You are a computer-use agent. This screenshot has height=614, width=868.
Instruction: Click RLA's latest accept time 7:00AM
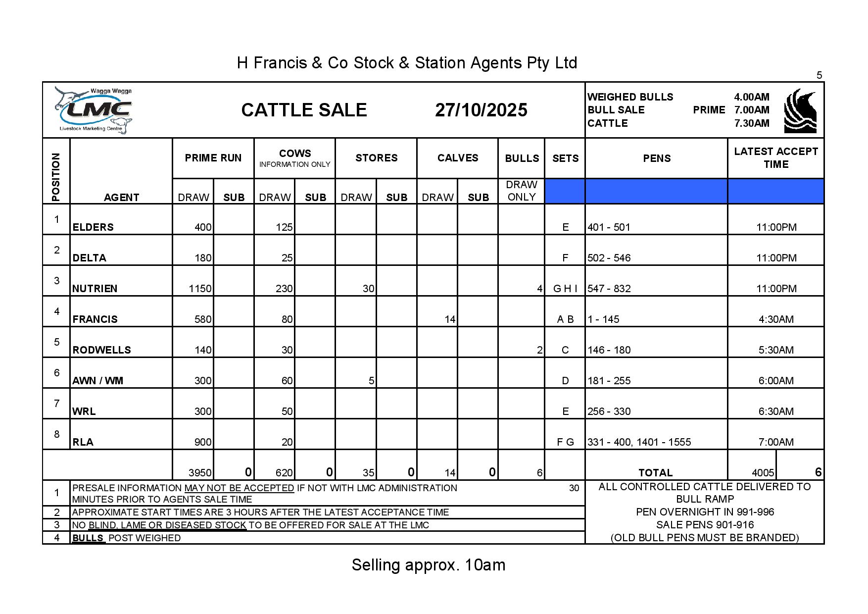click(x=775, y=442)
